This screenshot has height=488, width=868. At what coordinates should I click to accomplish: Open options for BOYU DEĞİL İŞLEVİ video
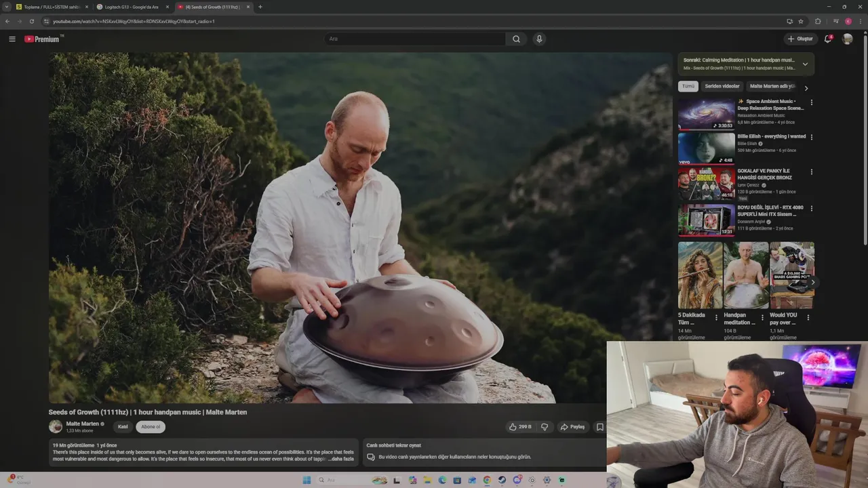[x=811, y=208]
